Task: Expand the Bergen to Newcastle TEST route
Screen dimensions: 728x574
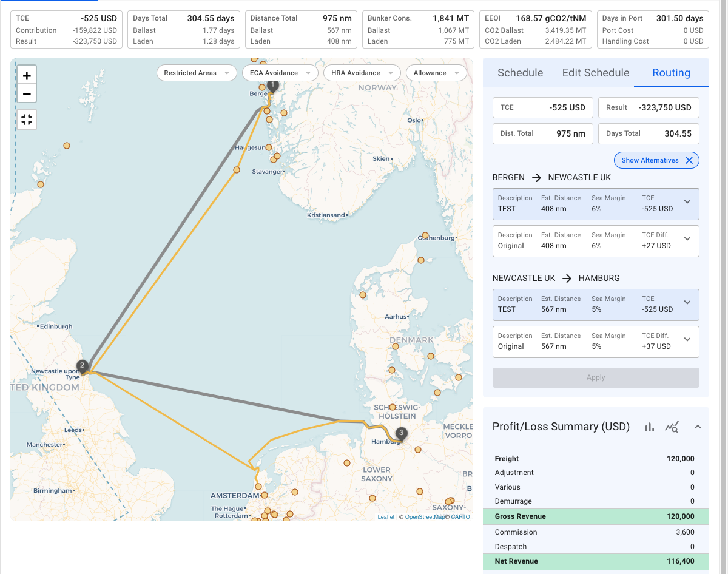Action: point(687,203)
